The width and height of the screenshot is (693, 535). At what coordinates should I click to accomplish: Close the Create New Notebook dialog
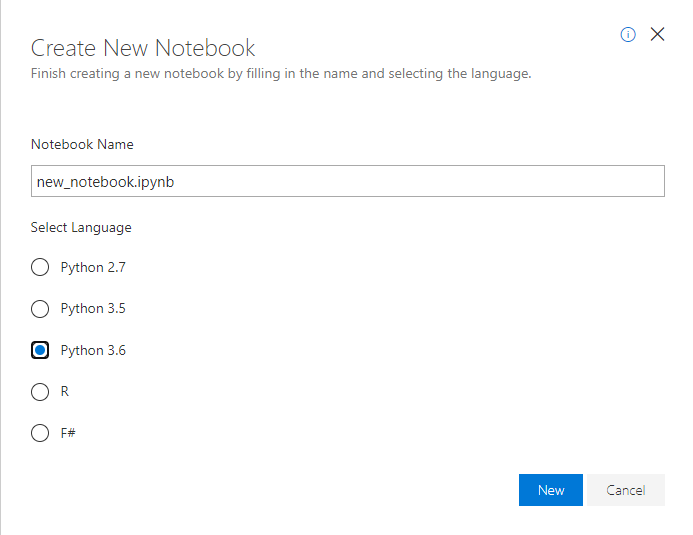coord(657,34)
